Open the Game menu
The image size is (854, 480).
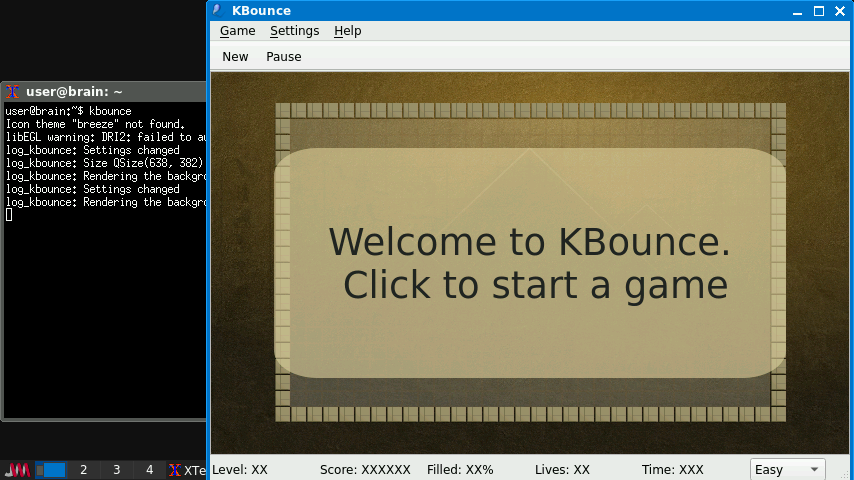coord(237,31)
